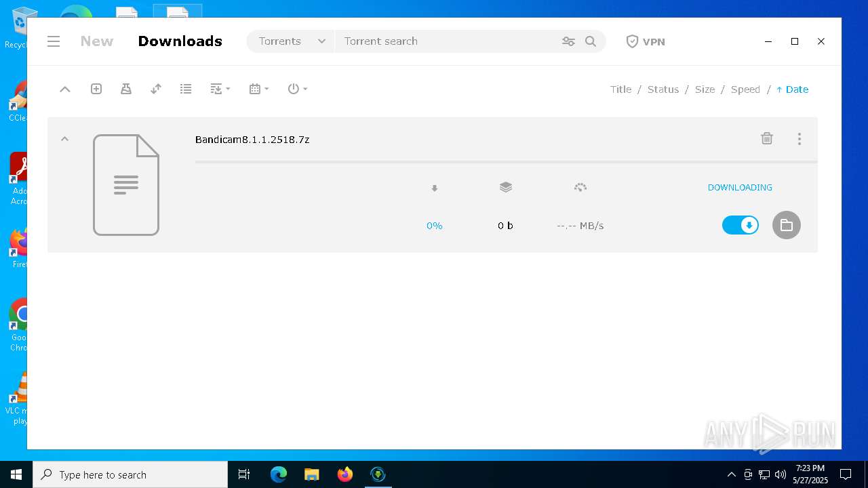Open the search filter settings icon

click(568, 41)
